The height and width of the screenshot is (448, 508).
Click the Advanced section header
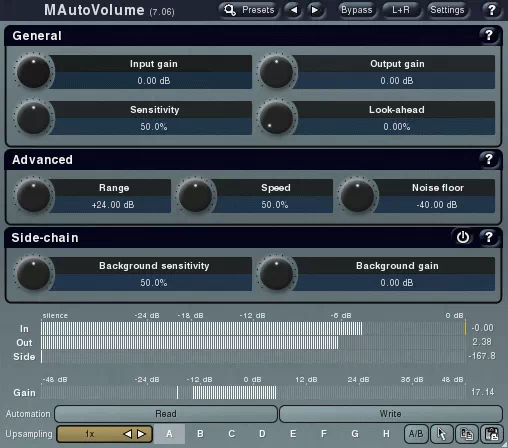coord(253,159)
